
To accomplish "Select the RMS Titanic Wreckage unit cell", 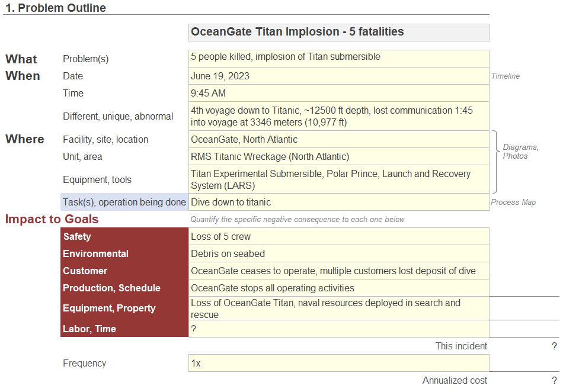I will click(x=338, y=156).
